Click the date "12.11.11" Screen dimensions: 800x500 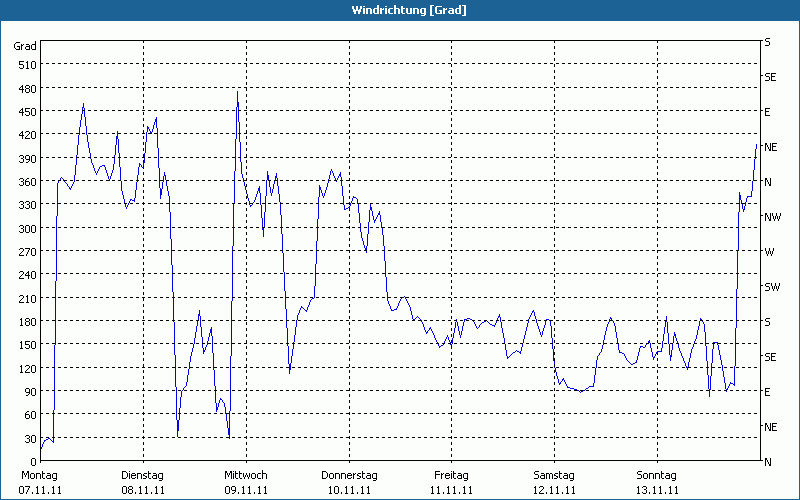(x=554, y=490)
